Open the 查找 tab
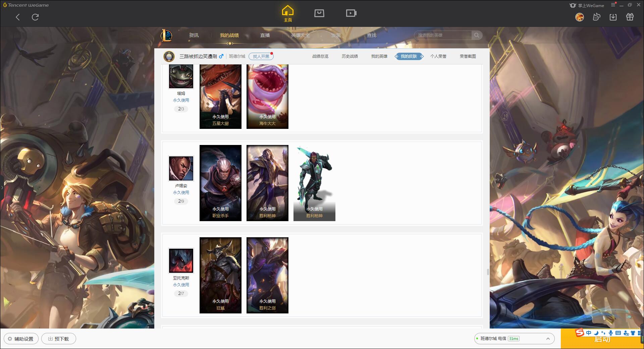 372,35
